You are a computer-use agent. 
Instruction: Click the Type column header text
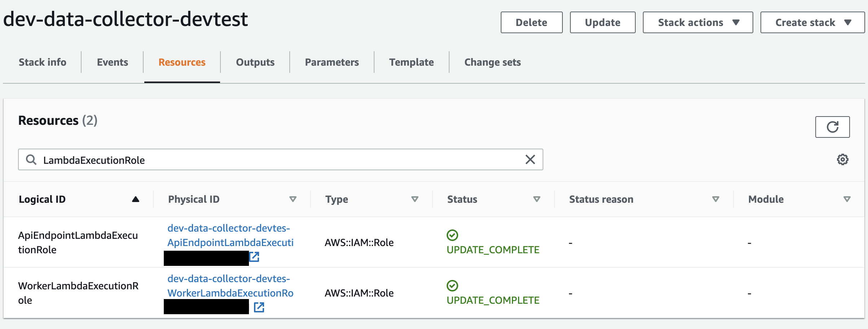point(337,199)
